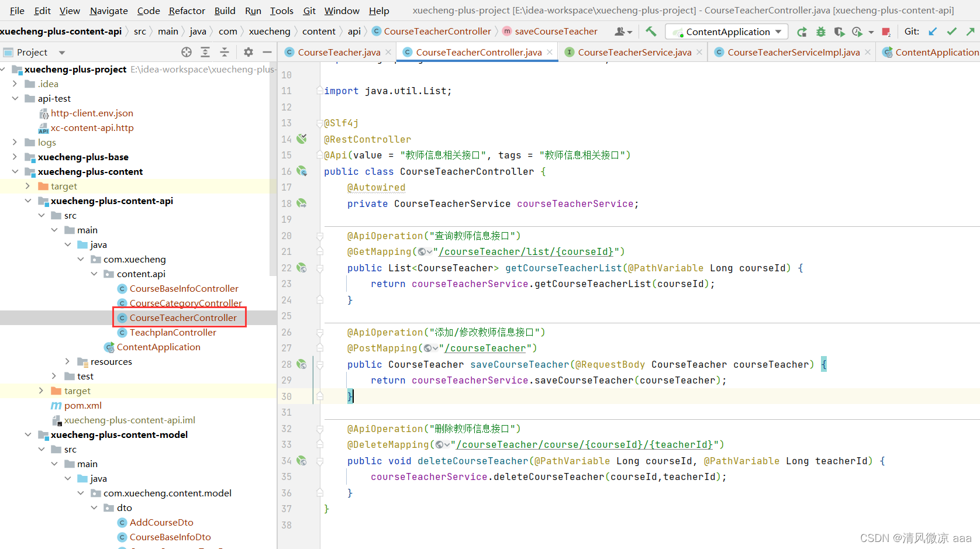980x549 pixels.
Task: Open the File menu
Action: (x=17, y=11)
